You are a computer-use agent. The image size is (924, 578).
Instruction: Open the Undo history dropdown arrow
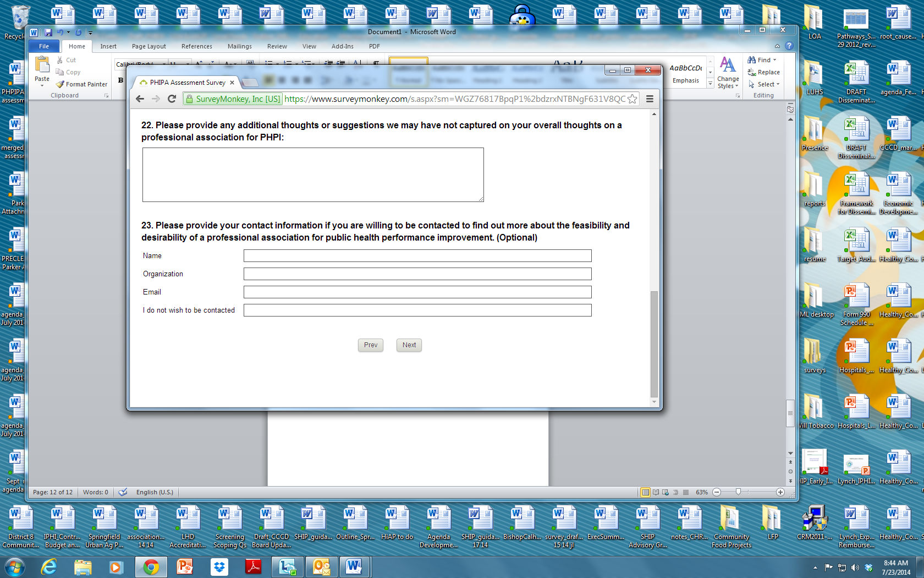[68, 32]
